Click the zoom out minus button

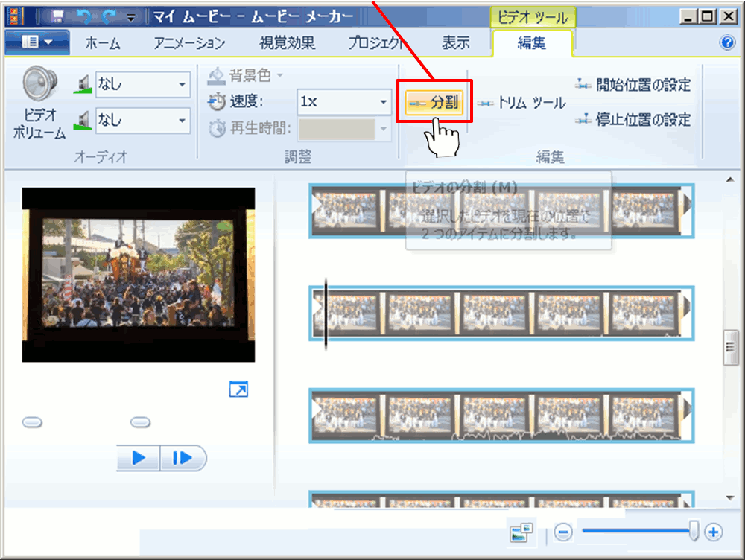[x=564, y=532]
